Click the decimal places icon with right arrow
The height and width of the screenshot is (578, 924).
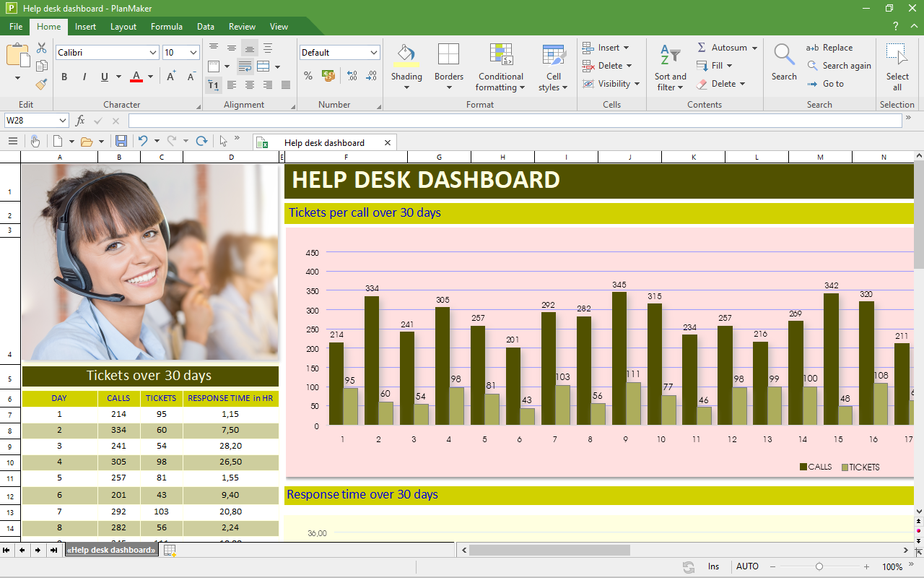[x=371, y=75]
